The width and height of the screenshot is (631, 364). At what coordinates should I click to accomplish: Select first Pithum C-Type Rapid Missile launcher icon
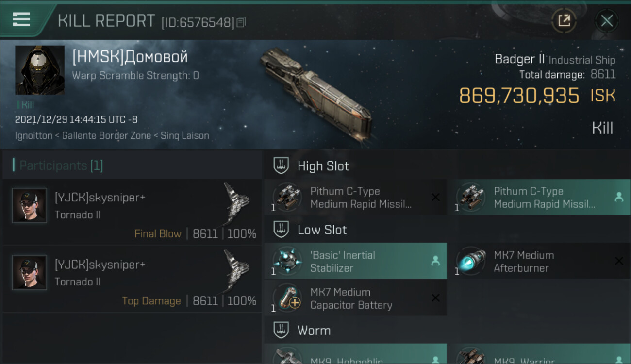tap(287, 197)
